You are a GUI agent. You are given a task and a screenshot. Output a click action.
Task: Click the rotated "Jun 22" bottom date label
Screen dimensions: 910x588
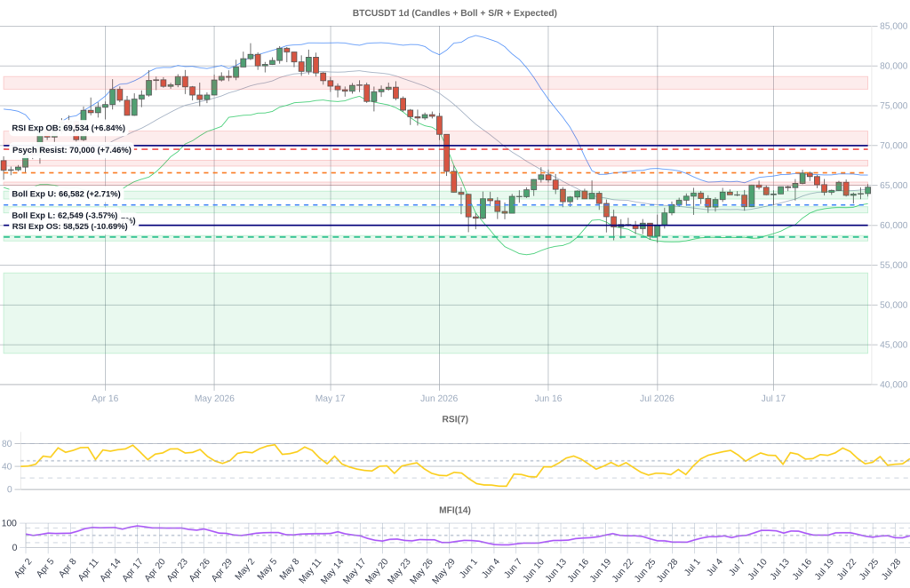tap(622, 570)
